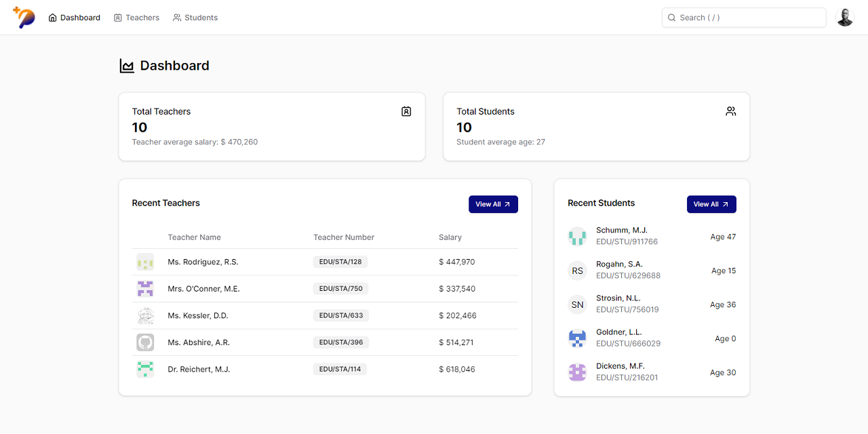Click teacher number badge EDU/STA/750

[x=341, y=289]
